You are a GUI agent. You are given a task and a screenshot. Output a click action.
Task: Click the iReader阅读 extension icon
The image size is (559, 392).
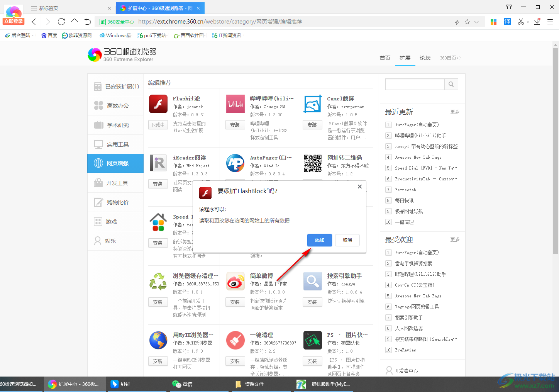(158, 163)
